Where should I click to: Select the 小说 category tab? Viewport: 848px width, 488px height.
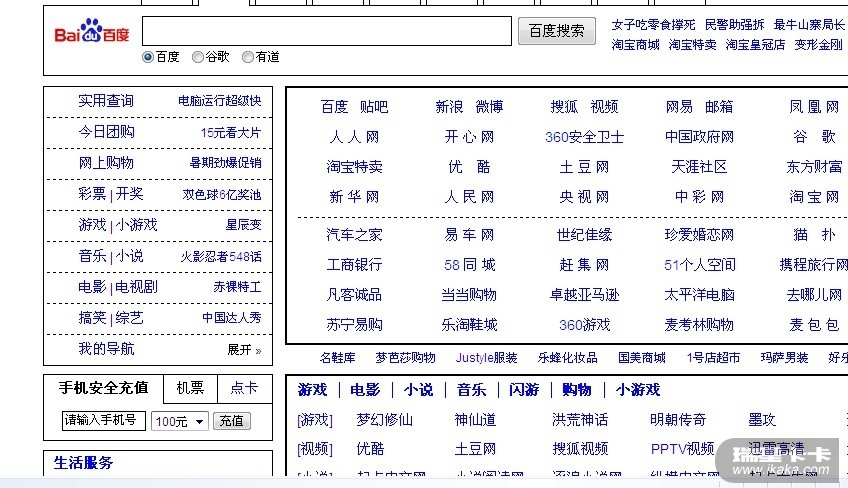[419, 390]
